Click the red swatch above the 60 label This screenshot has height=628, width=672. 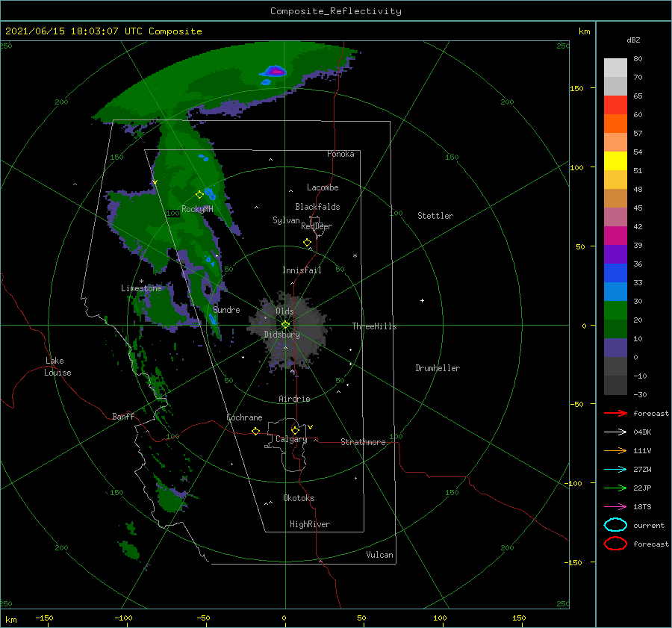(x=615, y=105)
